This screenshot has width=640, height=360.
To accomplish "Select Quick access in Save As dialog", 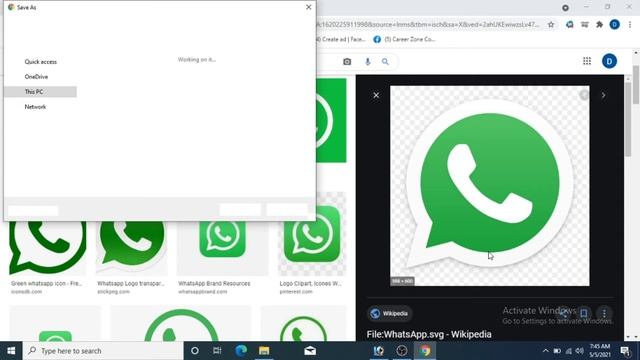I will [40, 62].
